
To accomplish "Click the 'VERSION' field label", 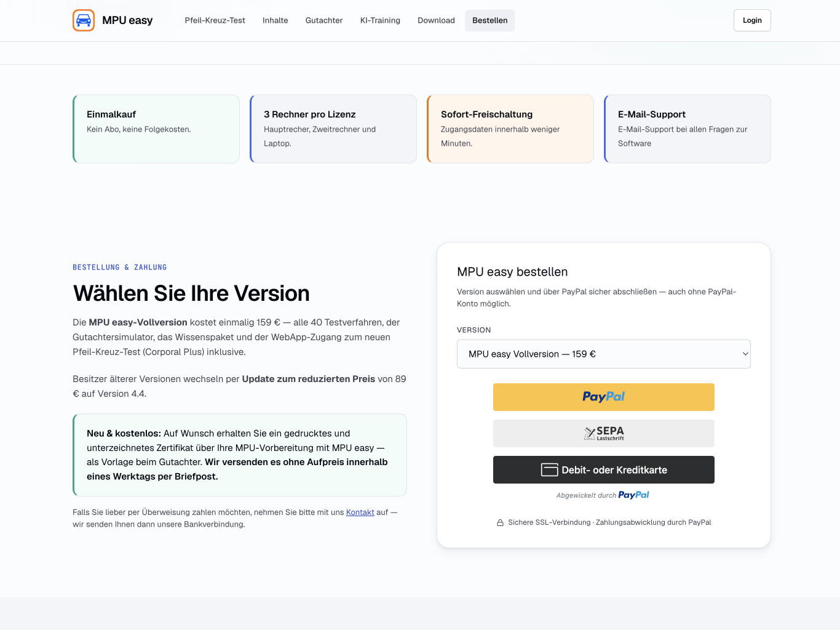I will (474, 330).
